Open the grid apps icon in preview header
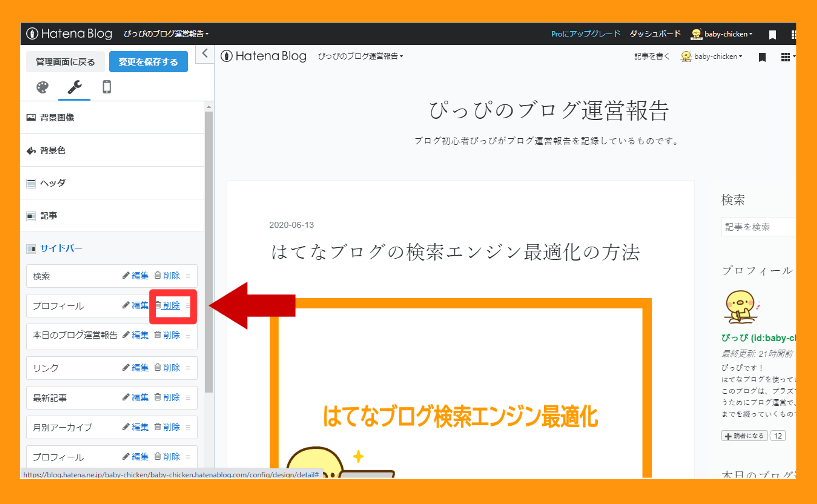817x504 pixels. (785, 57)
